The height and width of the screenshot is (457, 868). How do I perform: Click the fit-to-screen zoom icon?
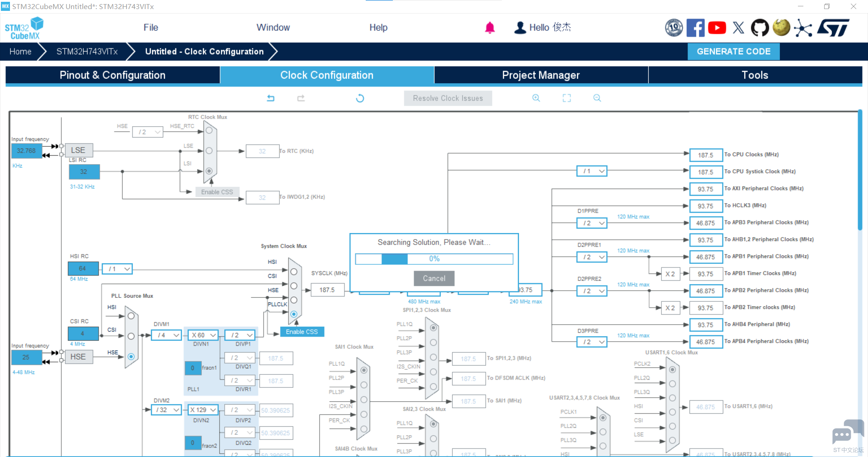[x=566, y=98]
